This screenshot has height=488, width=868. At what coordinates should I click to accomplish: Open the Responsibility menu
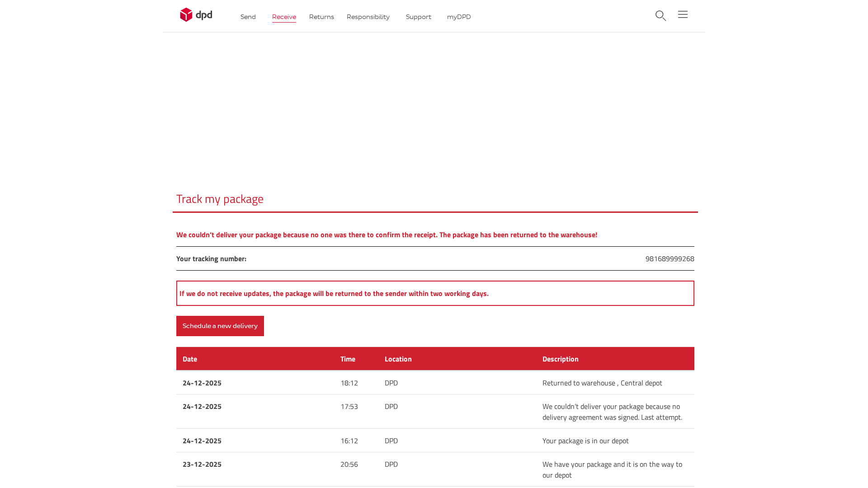(368, 17)
